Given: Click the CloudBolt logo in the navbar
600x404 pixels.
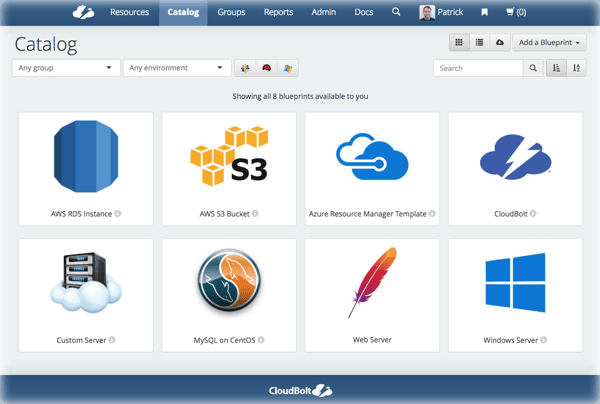Looking at the screenshot, I should click(x=83, y=12).
